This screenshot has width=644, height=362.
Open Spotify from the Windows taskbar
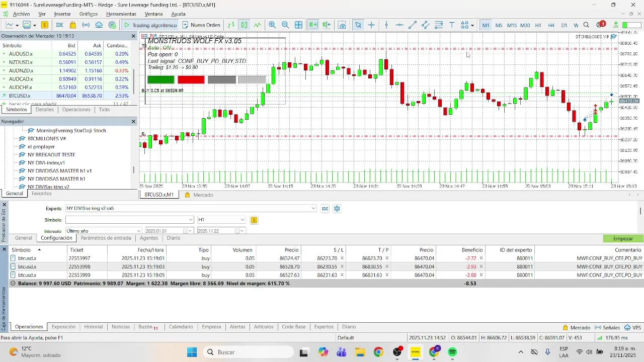[x=452, y=352]
